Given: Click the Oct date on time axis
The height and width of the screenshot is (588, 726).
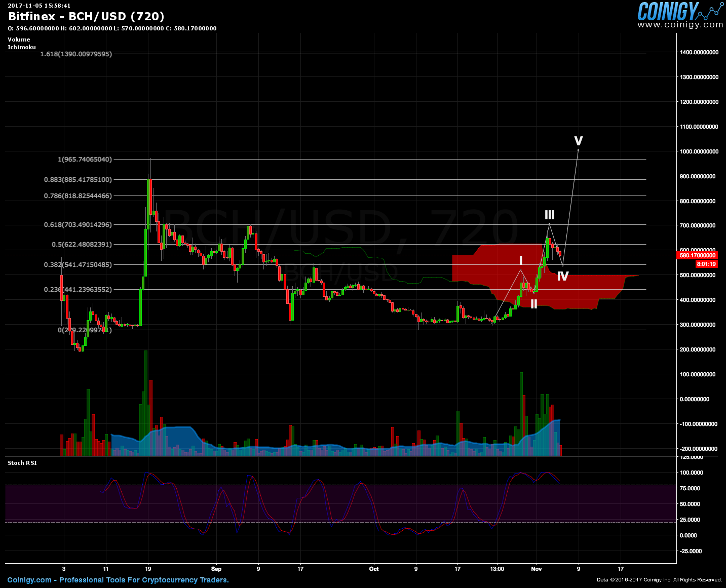Looking at the screenshot, I should (374, 569).
